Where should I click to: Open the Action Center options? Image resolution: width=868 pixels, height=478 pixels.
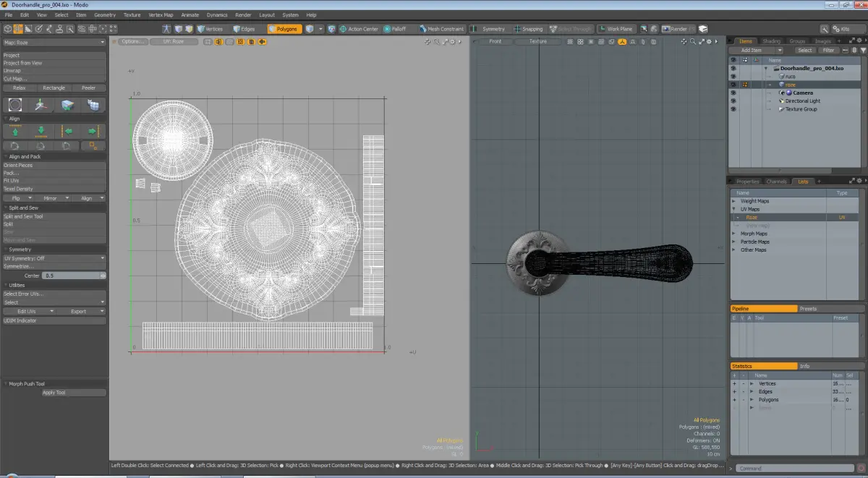click(359, 29)
